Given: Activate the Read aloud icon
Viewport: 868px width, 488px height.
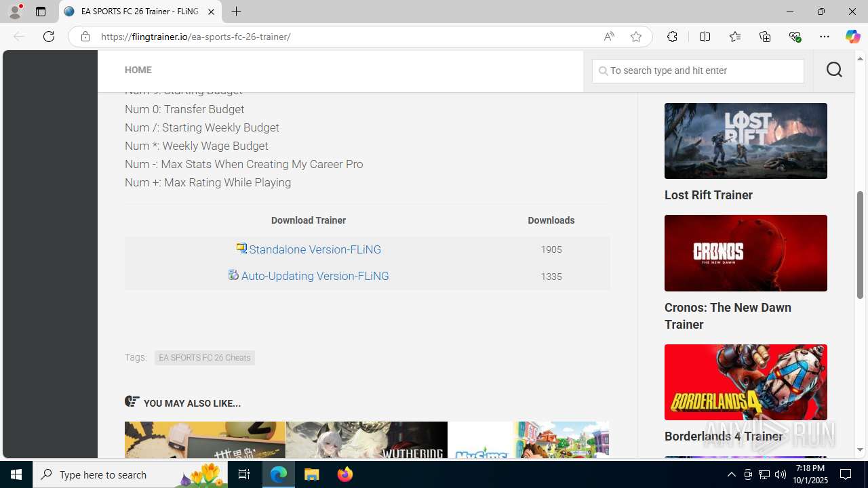Looking at the screenshot, I should 609,37.
